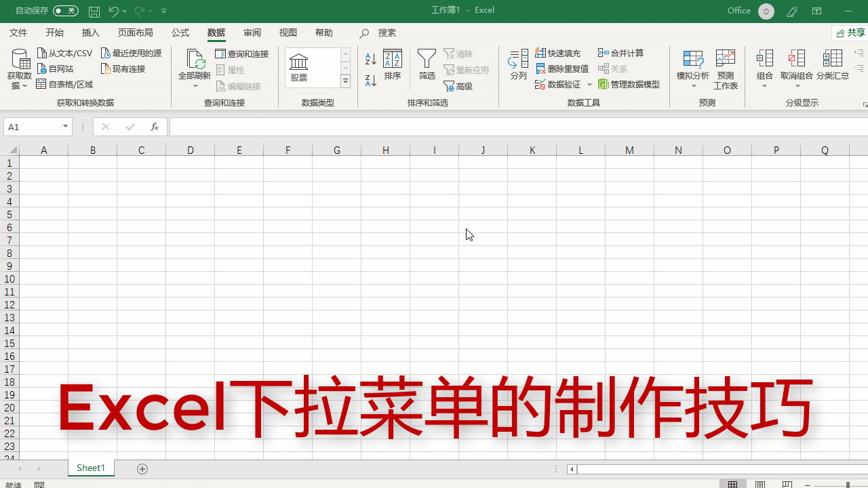Expand the data types gallery more button

pyautogui.click(x=345, y=81)
